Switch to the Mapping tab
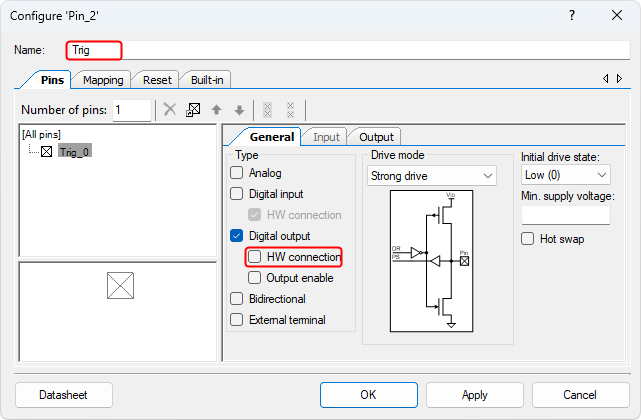Viewport: 641px width, 420px height. tap(103, 80)
